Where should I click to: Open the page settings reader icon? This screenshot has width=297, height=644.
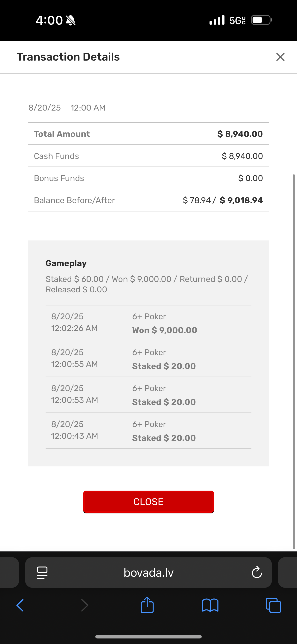(x=42, y=573)
